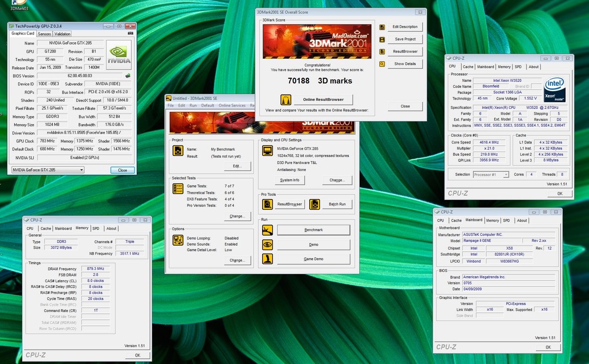This screenshot has width=589, height=364.
Task: Click the Options section icon in 3DMark2001
Action: point(177,240)
